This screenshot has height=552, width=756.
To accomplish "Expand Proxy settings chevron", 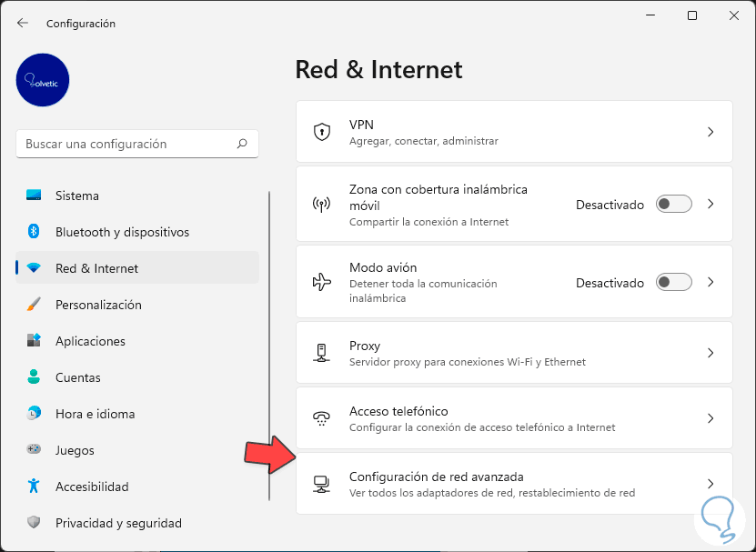I will tap(711, 353).
